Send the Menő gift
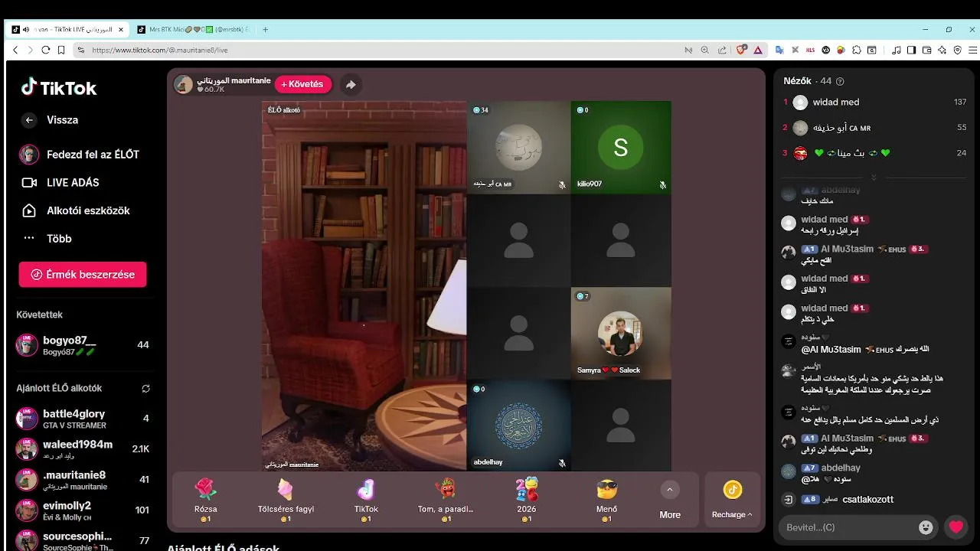The height and width of the screenshot is (551, 980). pyautogui.click(x=606, y=499)
